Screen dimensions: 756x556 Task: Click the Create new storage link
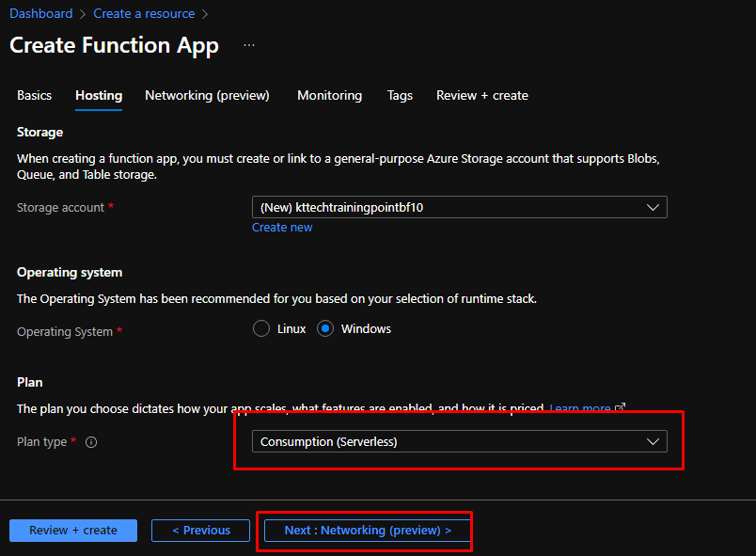coord(282,228)
